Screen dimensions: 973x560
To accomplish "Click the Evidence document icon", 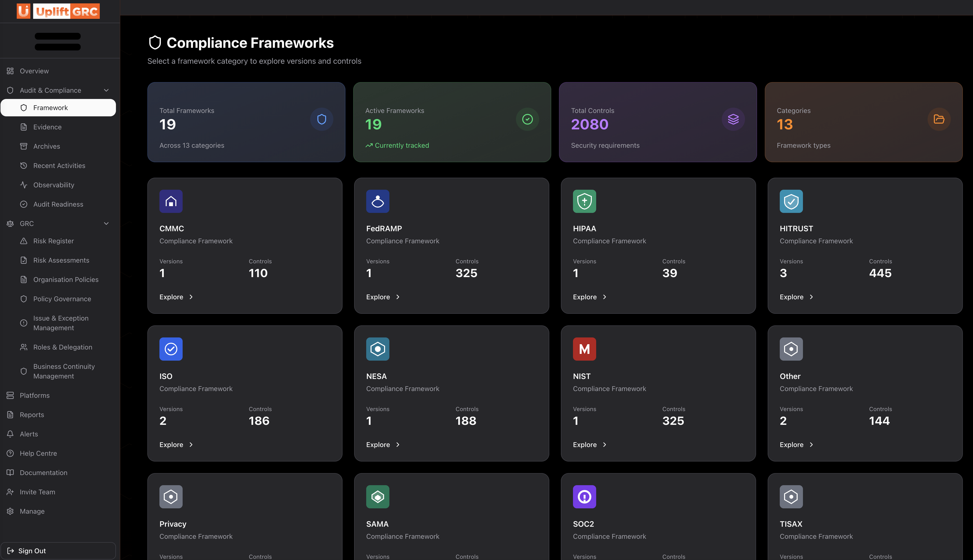I will tap(23, 127).
